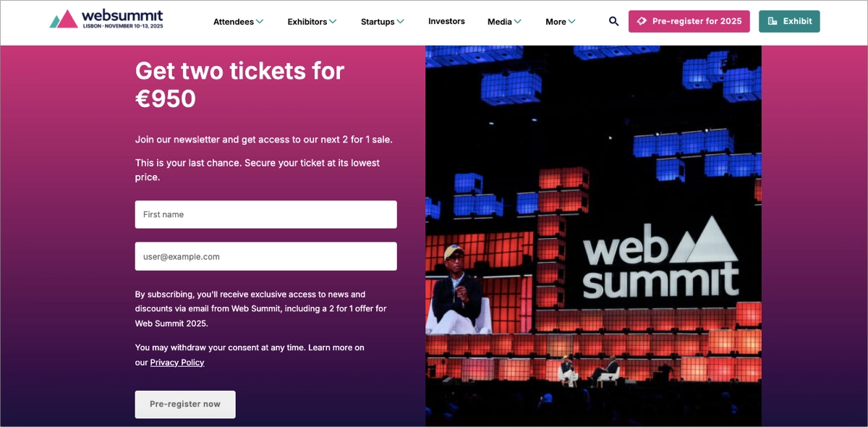The image size is (868, 427).
Task: Open the Attendees menu
Action: tap(234, 22)
